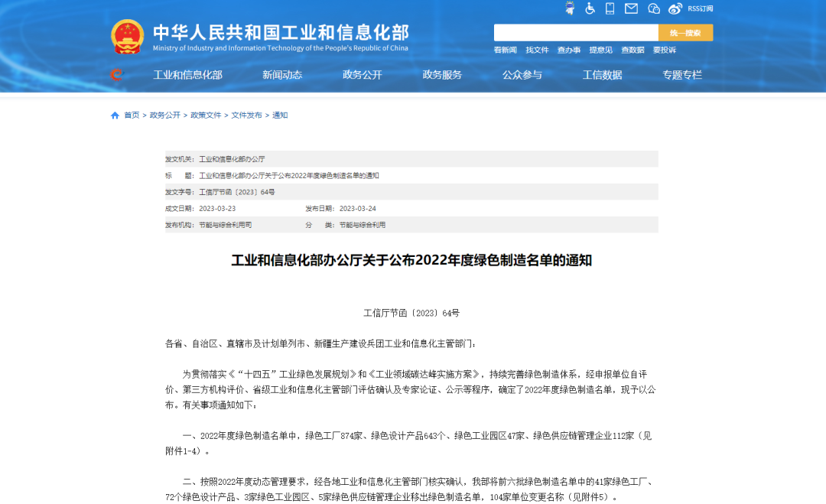Select 提意见 quick link
826x504 pixels.
pos(600,50)
